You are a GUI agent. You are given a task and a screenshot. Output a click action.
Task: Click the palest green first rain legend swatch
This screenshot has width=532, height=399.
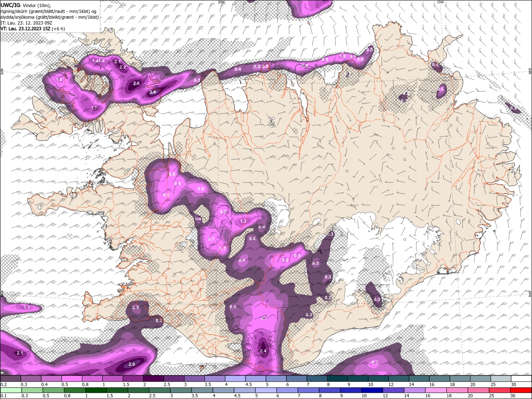(x=11, y=390)
